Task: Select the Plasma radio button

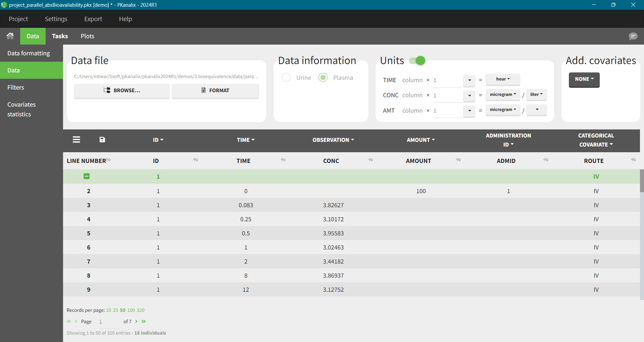Action: 323,77
